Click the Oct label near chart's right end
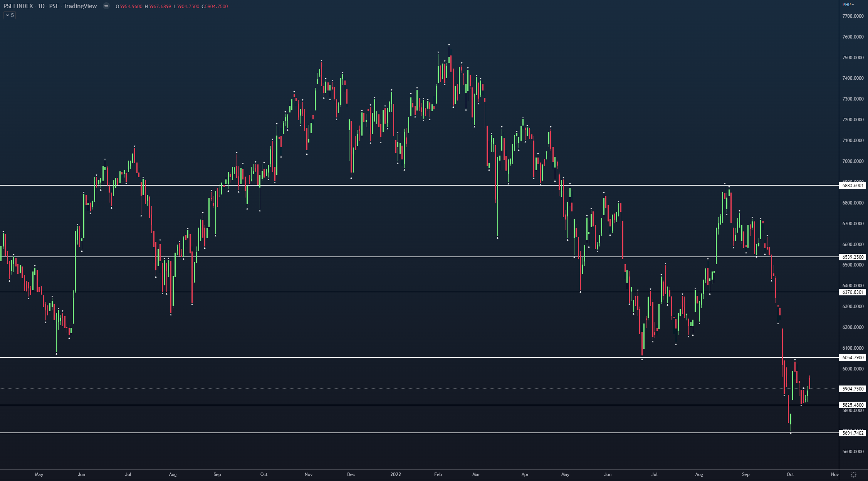868x481 pixels. [790, 474]
